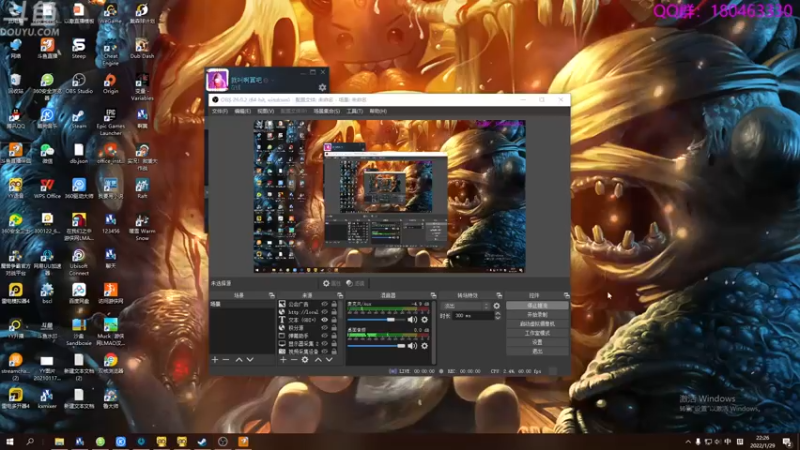Click the OBS preview canvas thumbnail

389,196
